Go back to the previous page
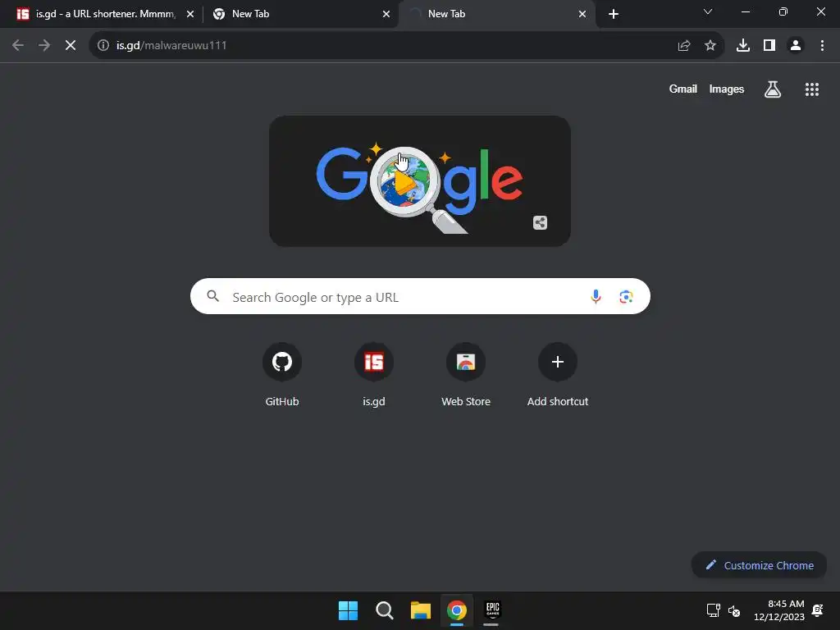The image size is (840, 630). click(x=18, y=46)
